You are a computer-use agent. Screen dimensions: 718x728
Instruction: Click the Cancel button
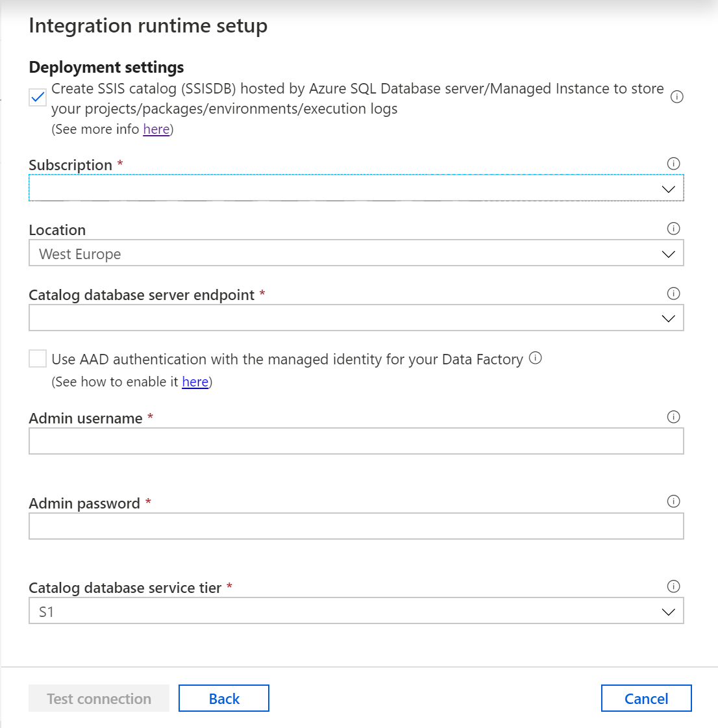tap(646, 698)
